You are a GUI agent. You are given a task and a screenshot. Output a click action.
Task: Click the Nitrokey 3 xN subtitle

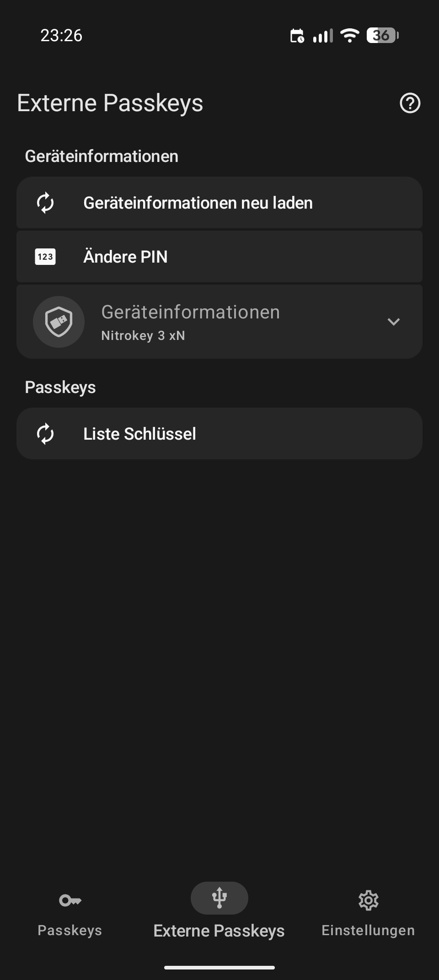coord(143,336)
